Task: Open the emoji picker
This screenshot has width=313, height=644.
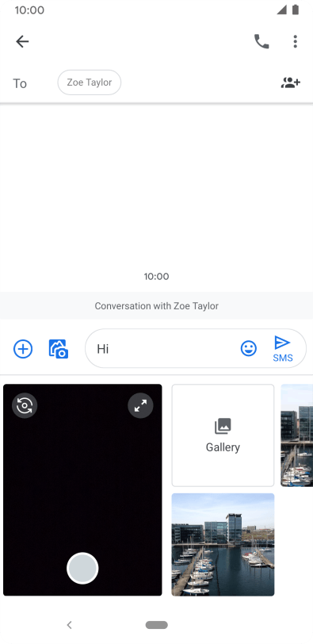Action: [249, 349]
